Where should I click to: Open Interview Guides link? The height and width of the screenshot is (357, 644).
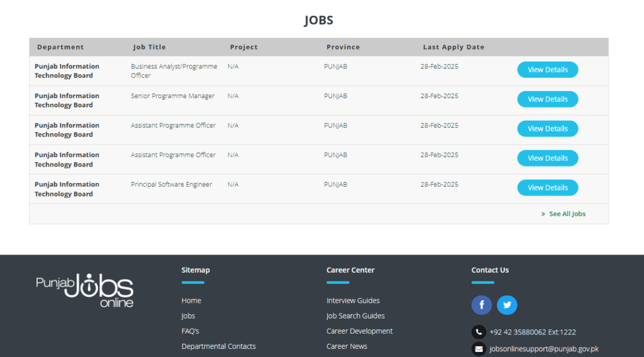point(353,300)
